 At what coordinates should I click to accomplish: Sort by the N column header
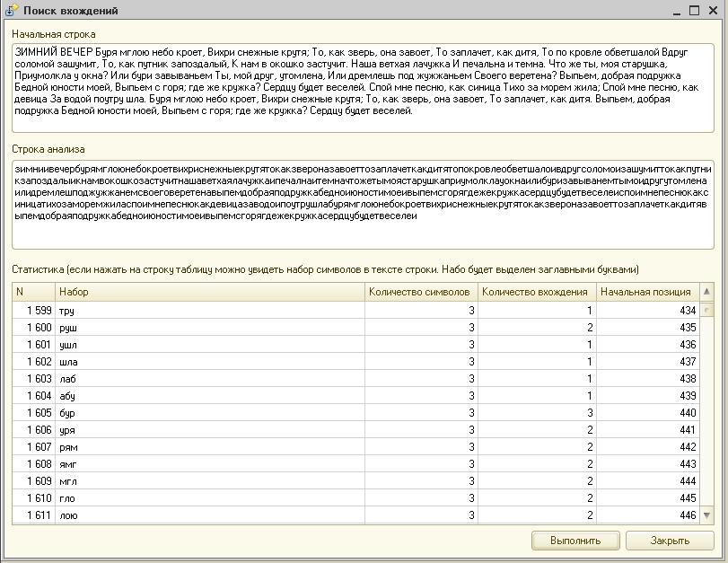33,292
